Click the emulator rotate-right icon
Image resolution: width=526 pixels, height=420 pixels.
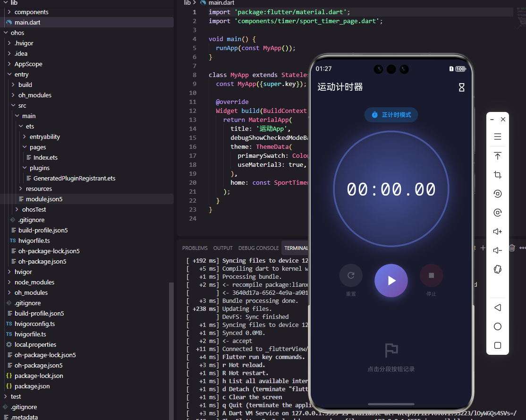498,213
